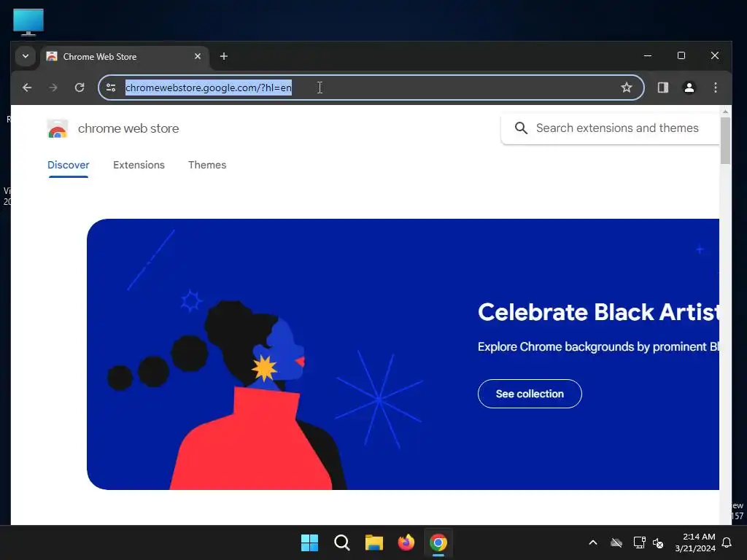Bookmark this tab with the star icon
This screenshot has width=747, height=560.
[x=627, y=87]
